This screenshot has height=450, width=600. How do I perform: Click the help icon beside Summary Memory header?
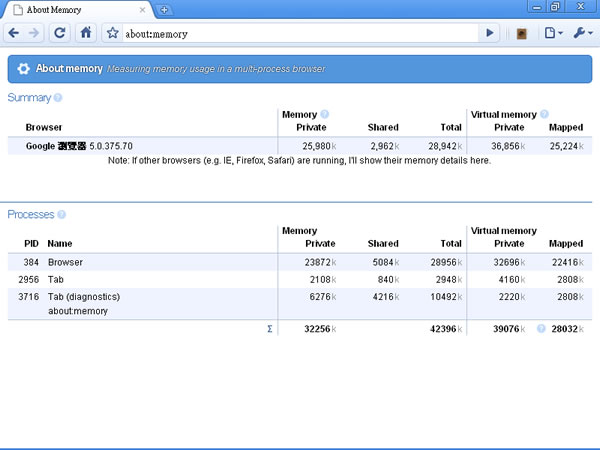324,114
